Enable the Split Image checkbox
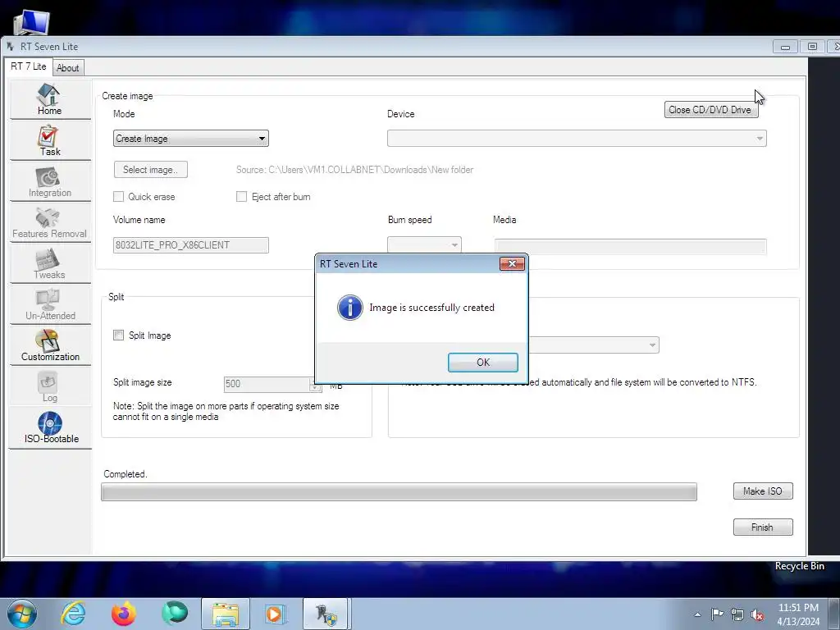This screenshot has width=840, height=630. tap(118, 336)
